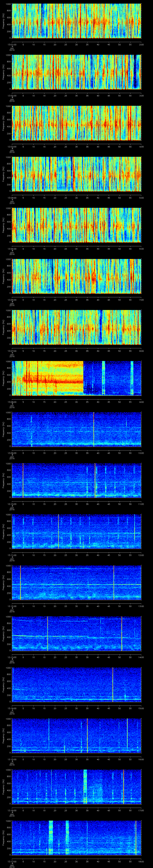Click the 1000 Hz axis value on the 13:13:00 panel
The height and width of the screenshot is (868, 153).
point(8,617)
